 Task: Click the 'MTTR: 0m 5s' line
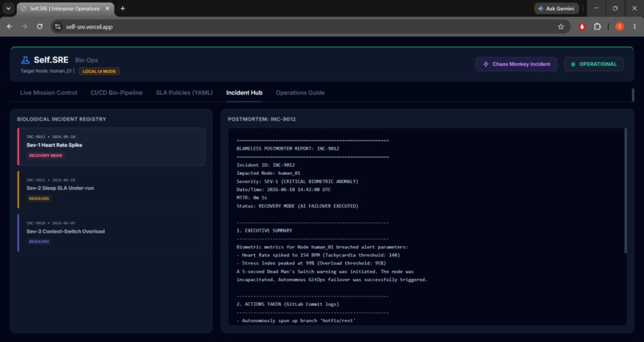click(x=252, y=197)
